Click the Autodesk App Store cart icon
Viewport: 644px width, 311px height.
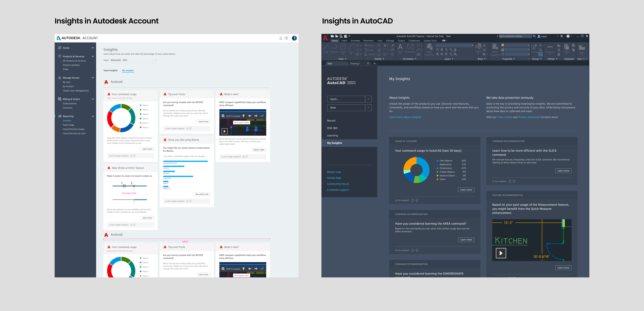tap(562, 36)
